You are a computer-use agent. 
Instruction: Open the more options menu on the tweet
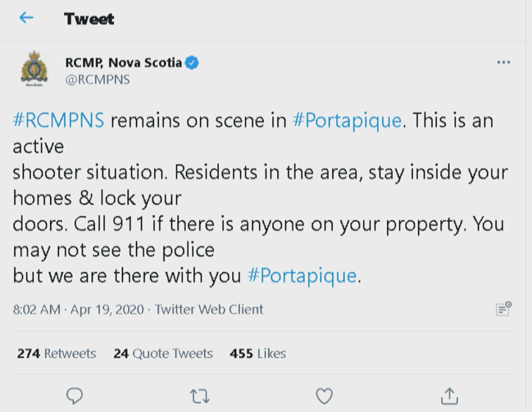tap(503, 62)
